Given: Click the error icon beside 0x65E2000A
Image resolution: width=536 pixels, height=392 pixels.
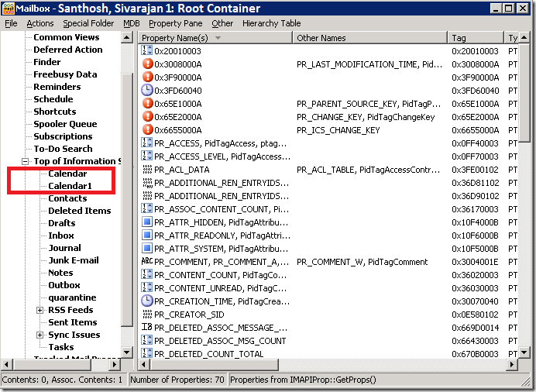Looking at the screenshot, I should pyautogui.click(x=147, y=117).
